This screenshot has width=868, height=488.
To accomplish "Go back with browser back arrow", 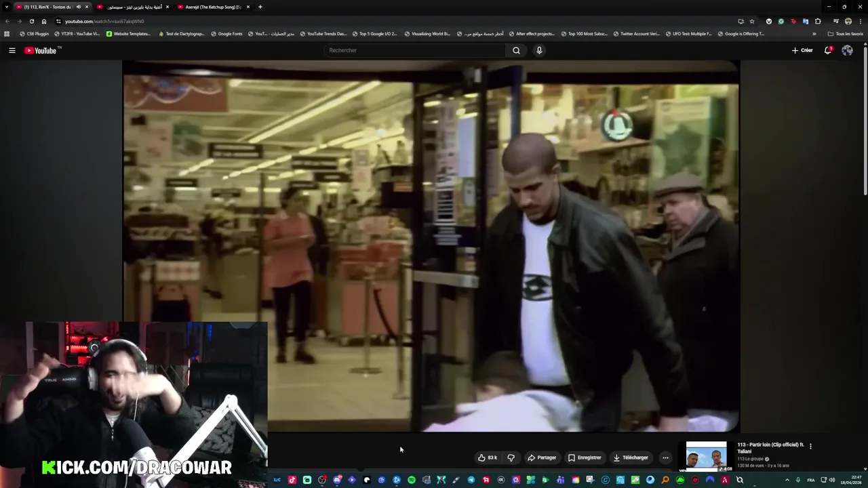I will point(7,21).
